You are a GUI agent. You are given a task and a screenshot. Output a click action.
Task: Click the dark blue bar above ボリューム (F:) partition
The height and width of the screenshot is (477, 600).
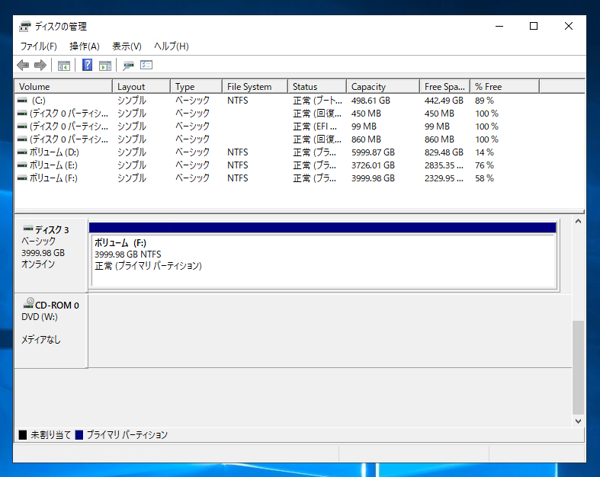pyautogui.click(x=323, y=228)
